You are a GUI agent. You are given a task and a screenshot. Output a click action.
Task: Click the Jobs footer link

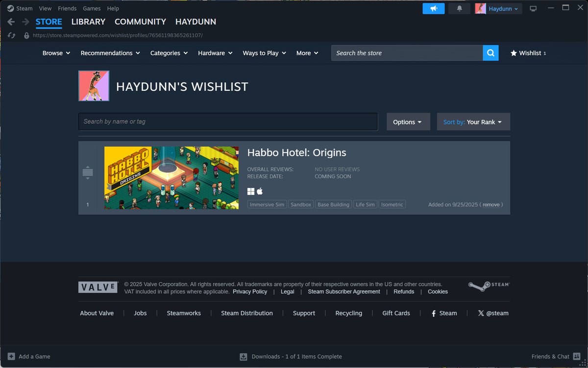[140, 313]
